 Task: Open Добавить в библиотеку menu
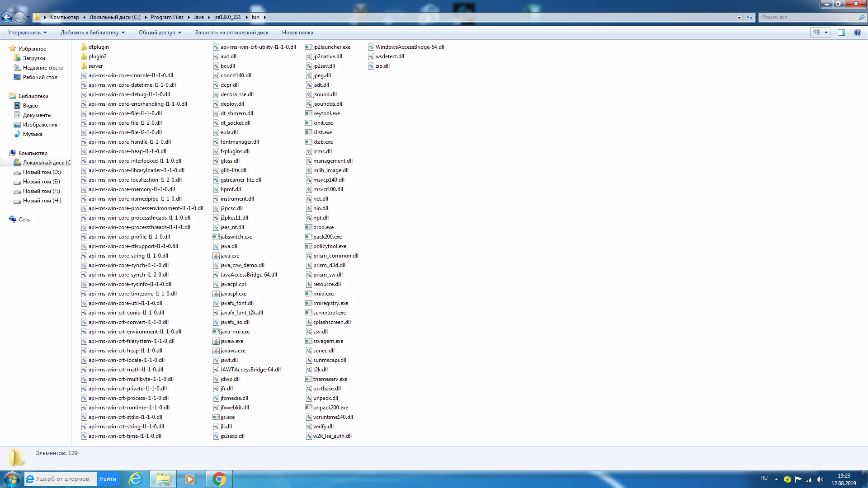pyautogui.click(x=92, y=33)
